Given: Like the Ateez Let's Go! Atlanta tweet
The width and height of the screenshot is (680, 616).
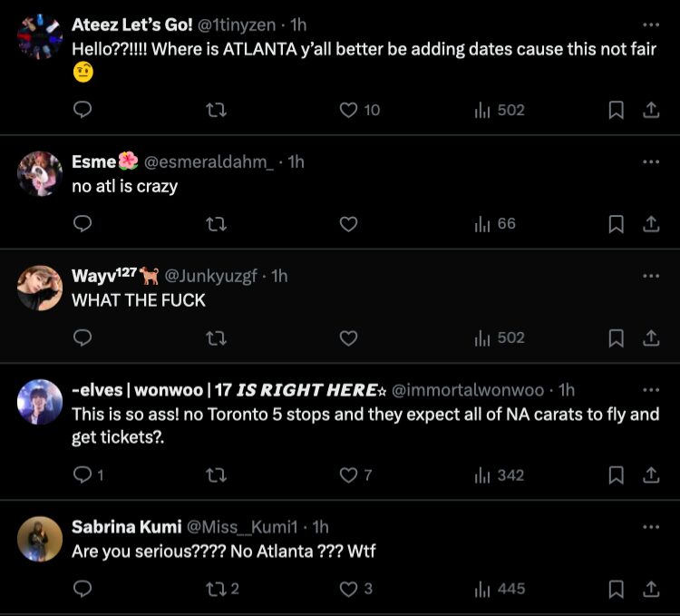Looking at the screenshot, I should [348, 110].
